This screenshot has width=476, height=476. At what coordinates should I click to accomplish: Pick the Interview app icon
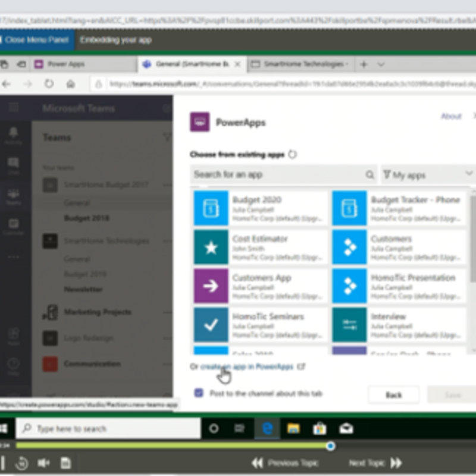349,324
